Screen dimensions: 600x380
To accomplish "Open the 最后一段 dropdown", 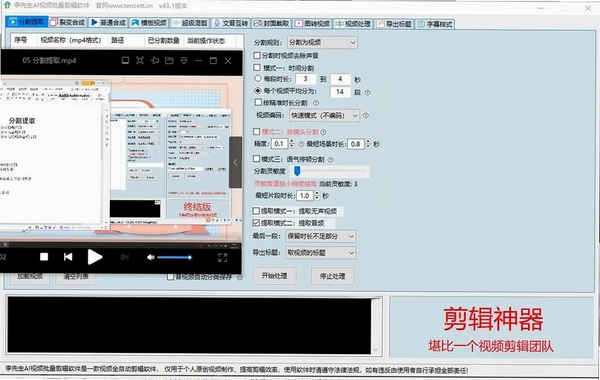I will click(x=321, y=236).
